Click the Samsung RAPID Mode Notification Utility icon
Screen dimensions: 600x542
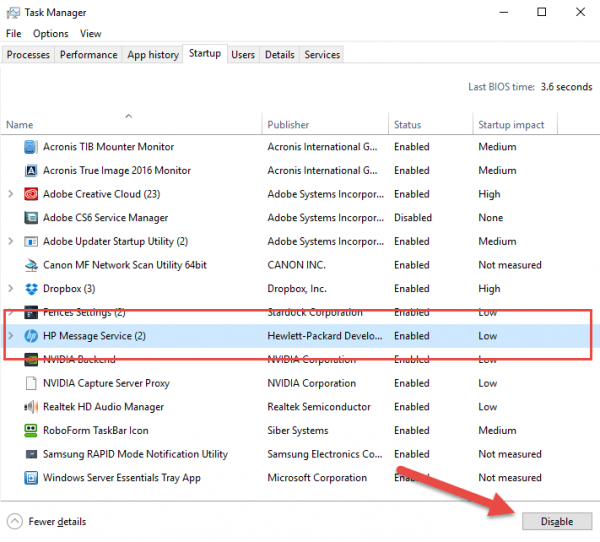31,454
